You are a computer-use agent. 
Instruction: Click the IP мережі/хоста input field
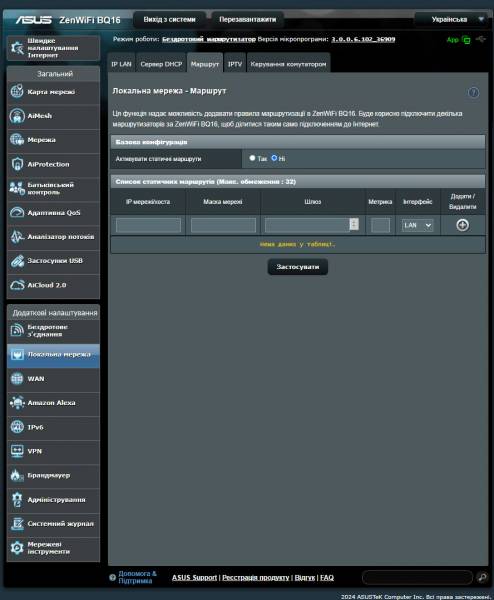148,225
